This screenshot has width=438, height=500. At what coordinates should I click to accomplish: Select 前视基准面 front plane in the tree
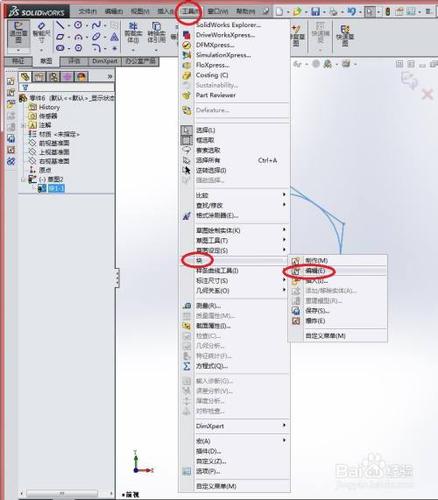coord(54,143)
